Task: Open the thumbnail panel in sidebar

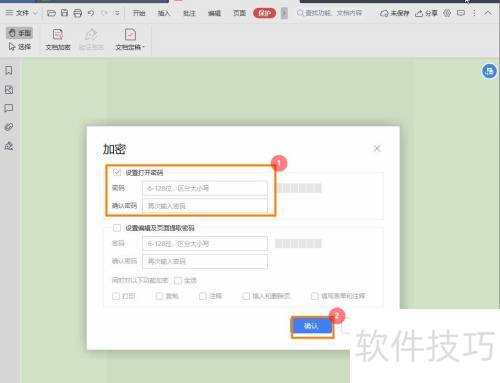Action: (x=9, y=90)
